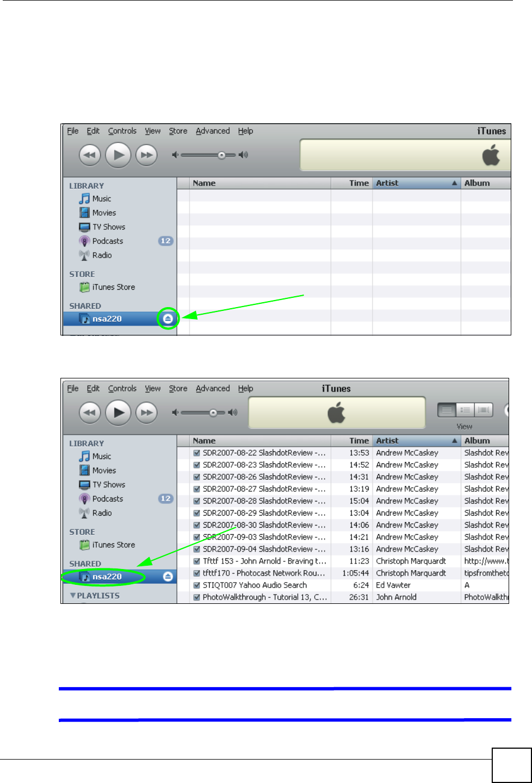Fast-forward button in the iTunes window listing tracks

tap(146, 413)
